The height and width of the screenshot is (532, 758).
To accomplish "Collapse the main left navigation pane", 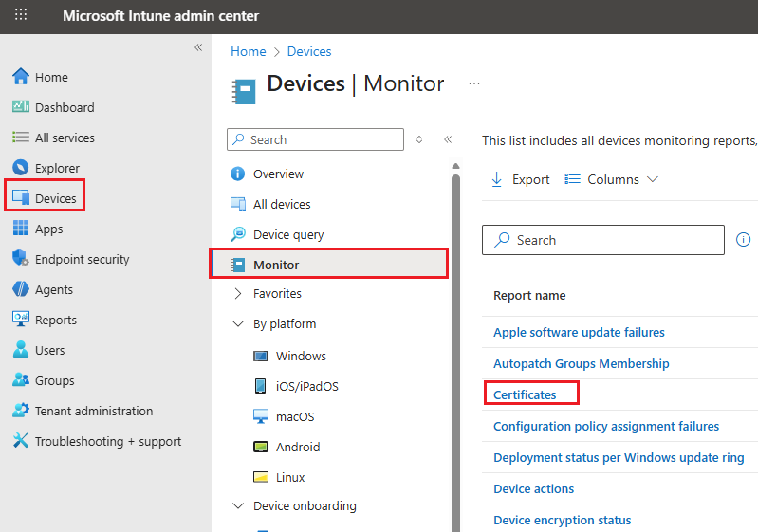I will click(x=198, y=47).
